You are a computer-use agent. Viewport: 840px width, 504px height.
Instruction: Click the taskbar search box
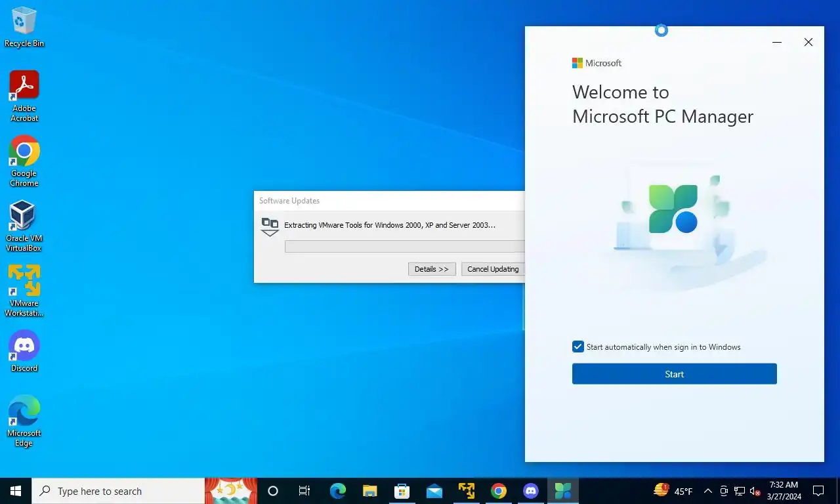point(118,491)
